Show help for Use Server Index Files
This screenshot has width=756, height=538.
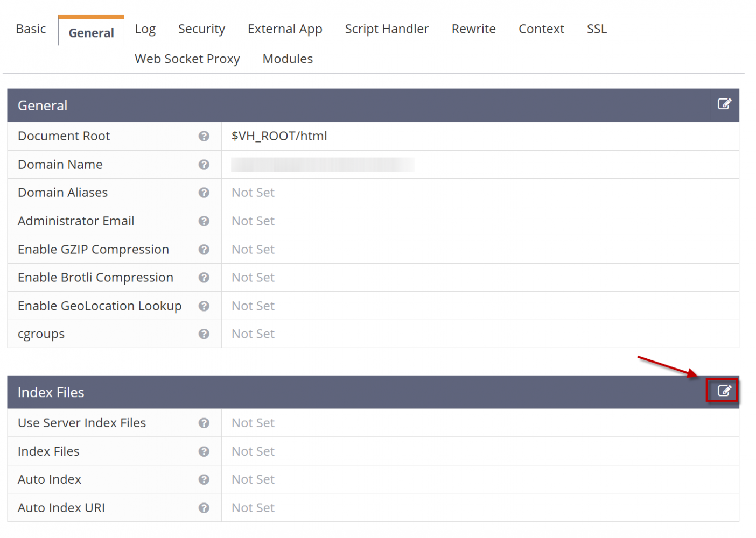pyautogui.click(x=204, y=423)
